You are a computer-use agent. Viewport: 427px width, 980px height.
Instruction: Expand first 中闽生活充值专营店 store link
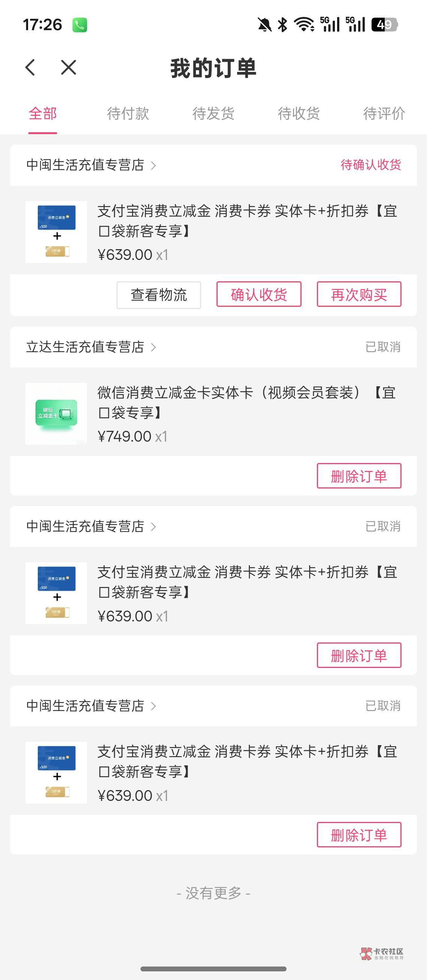pos(153,165)
